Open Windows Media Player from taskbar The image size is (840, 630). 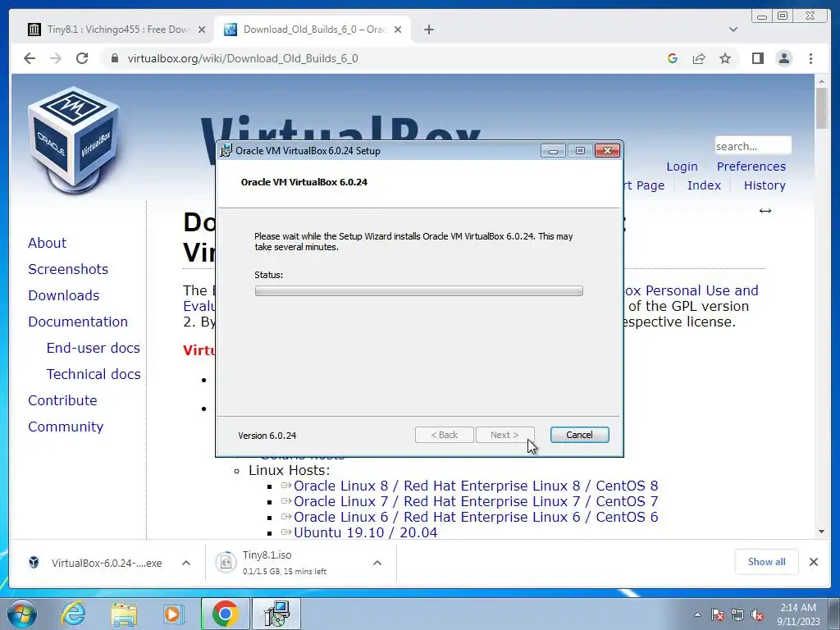click(174, 614)
